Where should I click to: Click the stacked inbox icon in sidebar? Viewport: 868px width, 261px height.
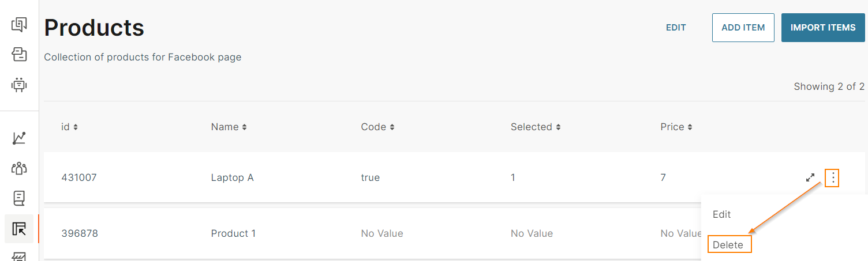click(x=19, y=55)
